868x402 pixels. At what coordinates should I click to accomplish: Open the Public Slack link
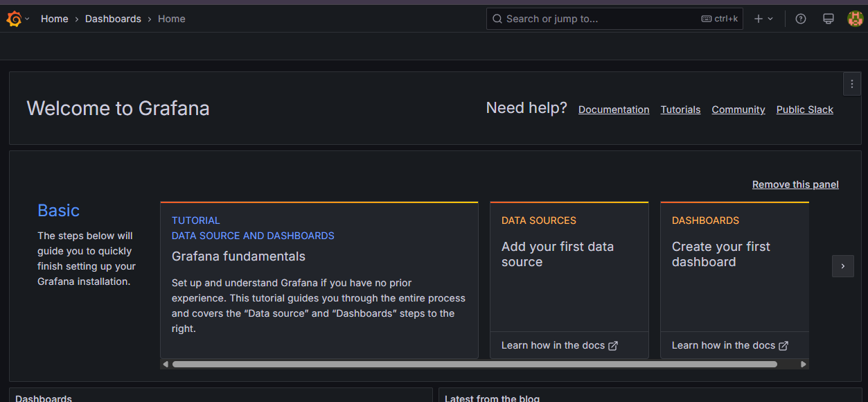pyautogui.click(x=805, y=110)
